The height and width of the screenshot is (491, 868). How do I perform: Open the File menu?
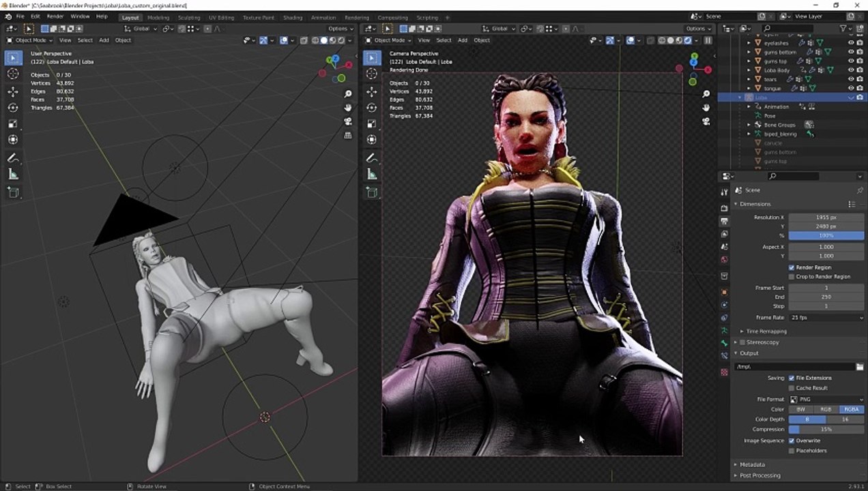tap(20, 16)
